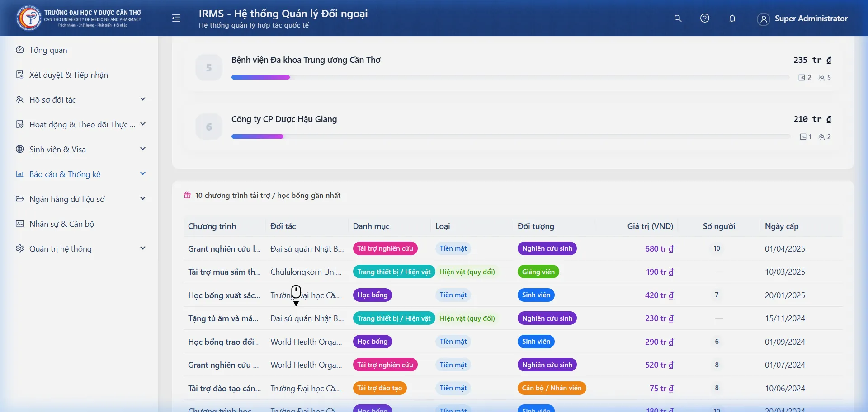This screenshot has height=412, width=868.
Task: Expand Quản trị hệ thống menu
Action: click(x=143, y=248)
